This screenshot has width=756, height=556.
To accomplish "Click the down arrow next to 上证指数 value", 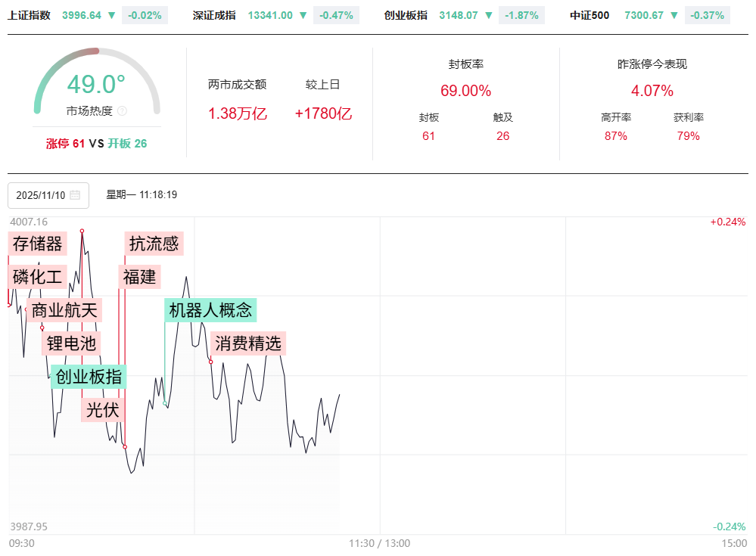I will 112,15.
